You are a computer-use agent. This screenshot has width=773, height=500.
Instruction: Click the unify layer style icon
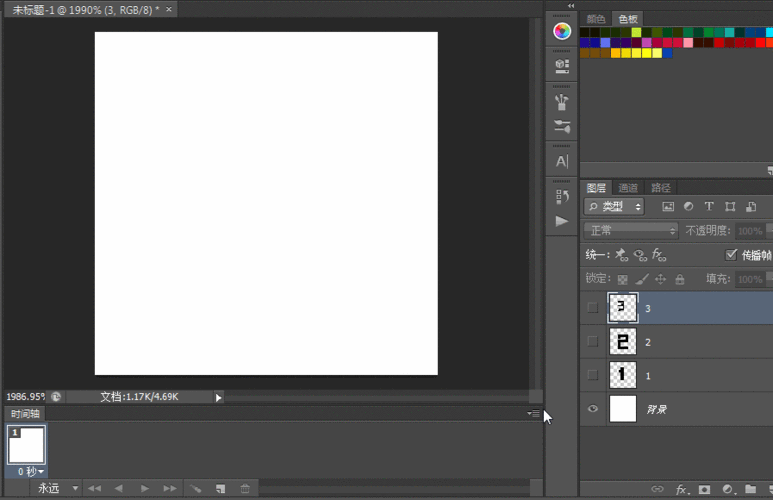coord(659,255)
